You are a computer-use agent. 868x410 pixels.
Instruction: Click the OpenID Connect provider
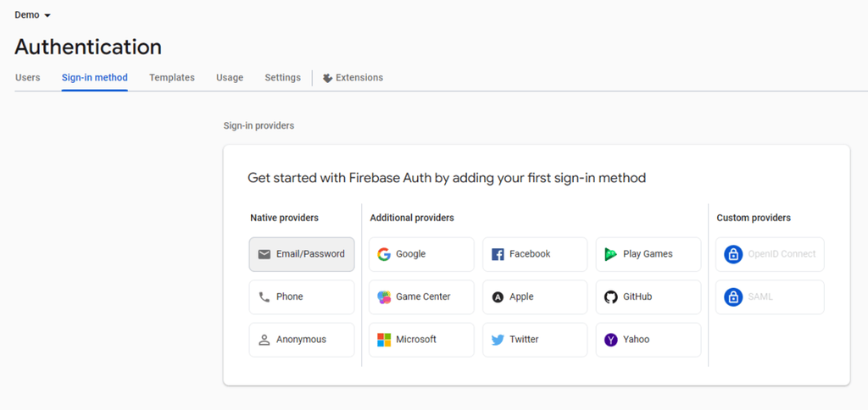pos(770,254)
